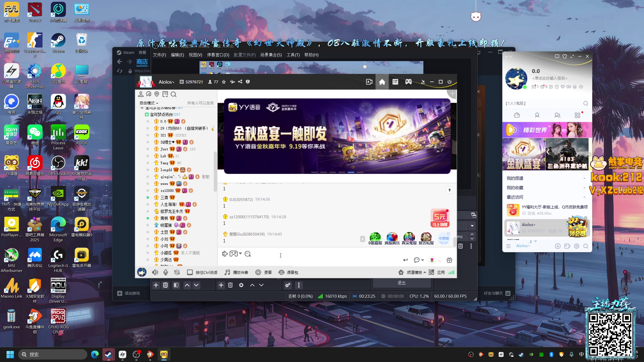The height and width of the screenshot is (362, 644).
Task: Open the gamepad dropdown arrow in chat toolbar
Action: pyautogui.click(x=240, y=254)
